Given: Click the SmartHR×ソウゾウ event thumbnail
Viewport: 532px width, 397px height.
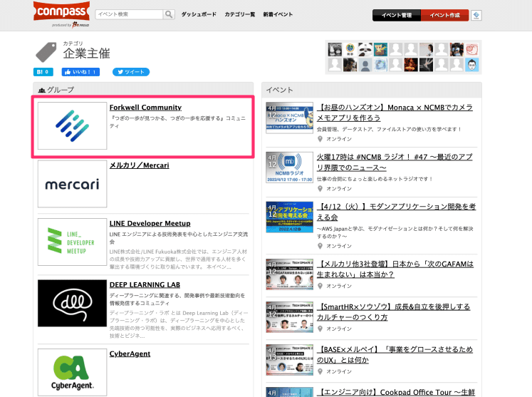Looking at the screenshot, I should click(x=289, y=317).
